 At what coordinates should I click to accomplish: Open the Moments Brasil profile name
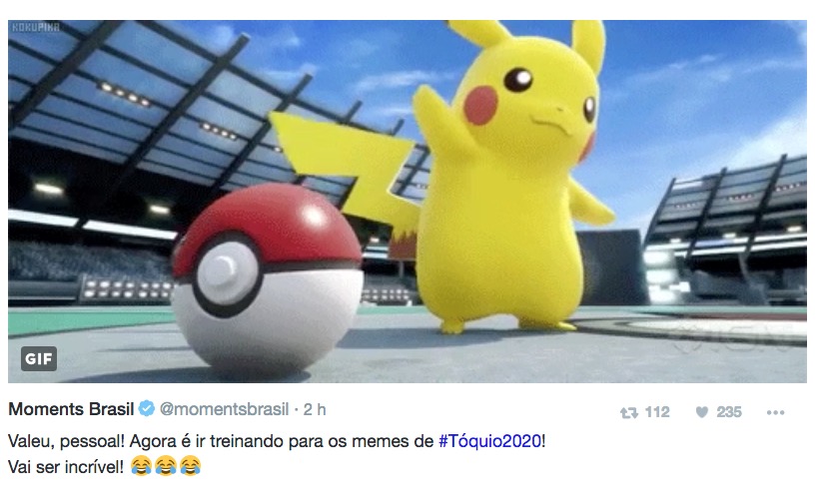[71, 408]
